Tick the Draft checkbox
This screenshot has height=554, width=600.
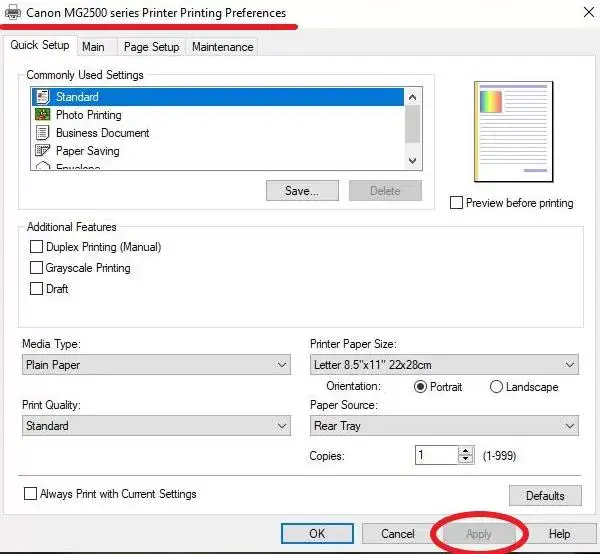[x=36, y=288]
